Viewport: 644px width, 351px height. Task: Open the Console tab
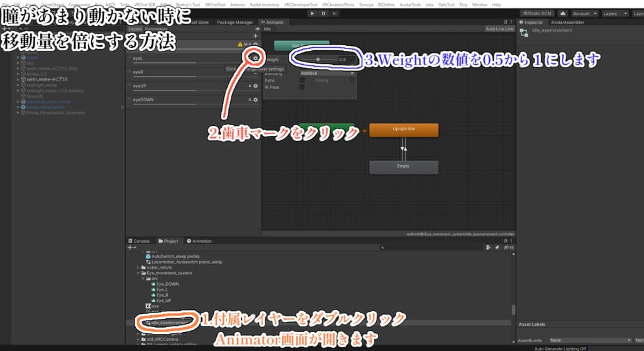139,242
